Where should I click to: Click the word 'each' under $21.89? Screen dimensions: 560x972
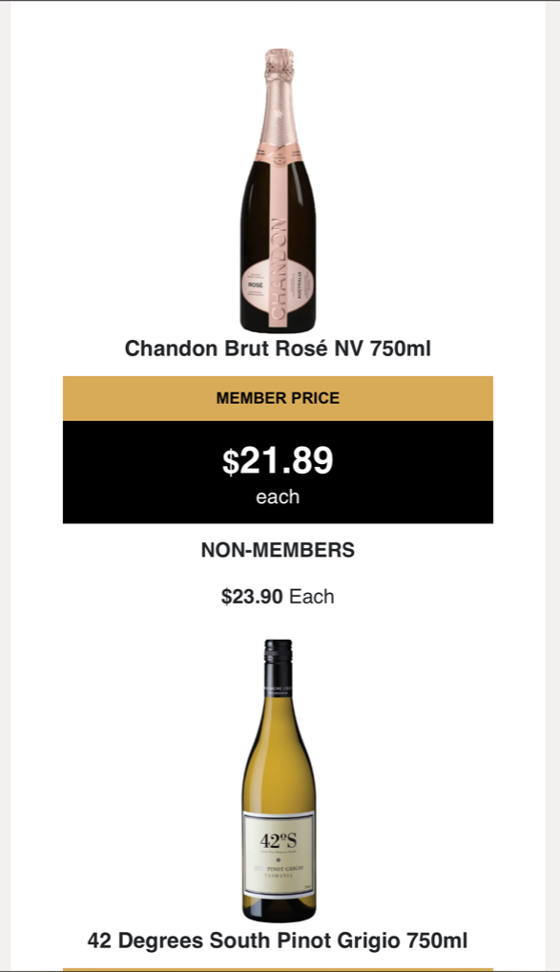point(278,497)
